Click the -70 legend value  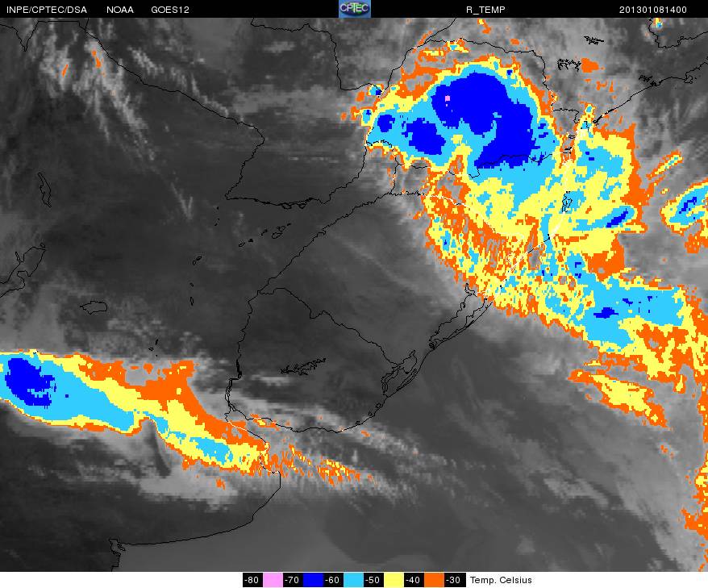pos(293,580)
